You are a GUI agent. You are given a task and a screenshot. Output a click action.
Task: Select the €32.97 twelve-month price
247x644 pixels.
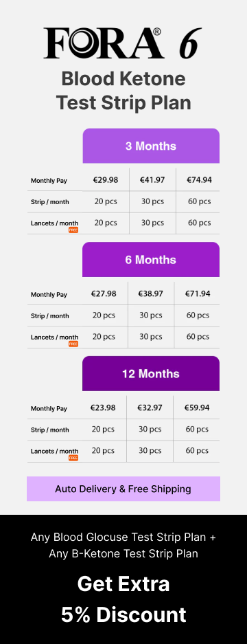pos(150,408)
